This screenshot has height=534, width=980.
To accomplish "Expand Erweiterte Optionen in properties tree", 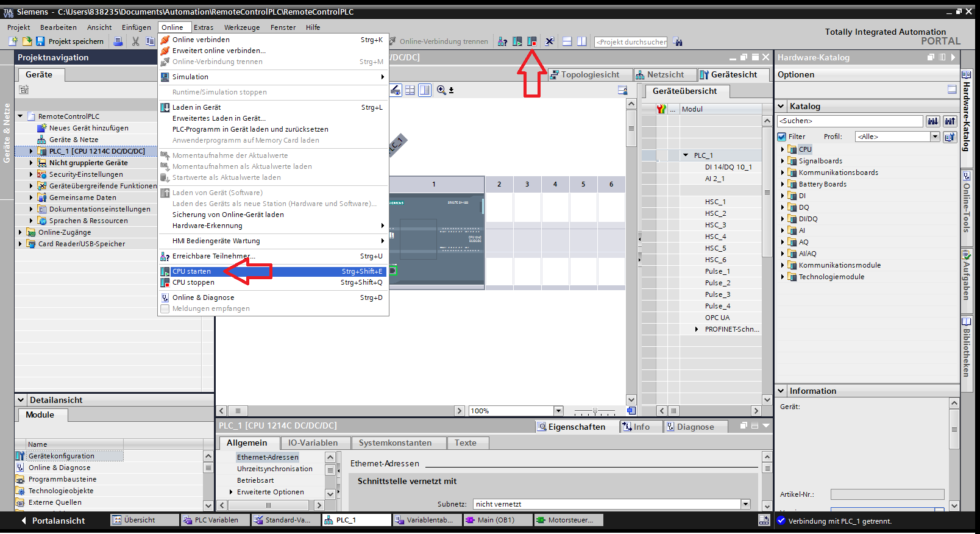I will pos(231,492).
